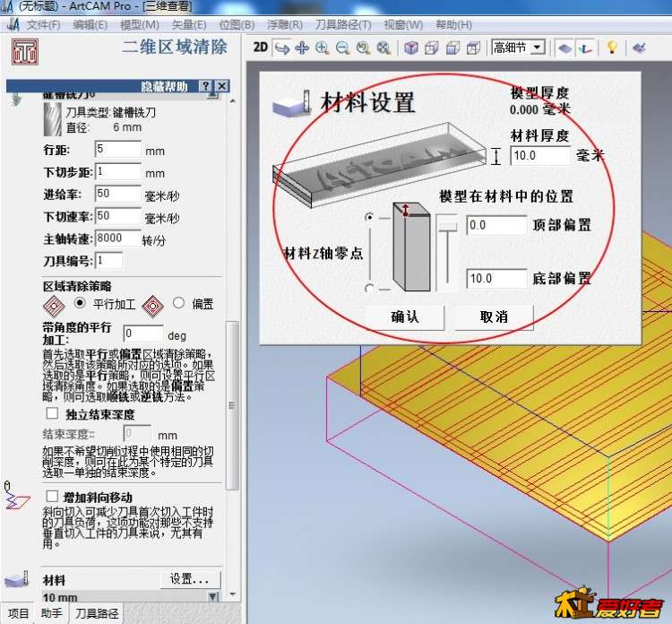Click the 行距 input field
The height and width of the screenshot is (624, 672).
[x=118, y=149]
